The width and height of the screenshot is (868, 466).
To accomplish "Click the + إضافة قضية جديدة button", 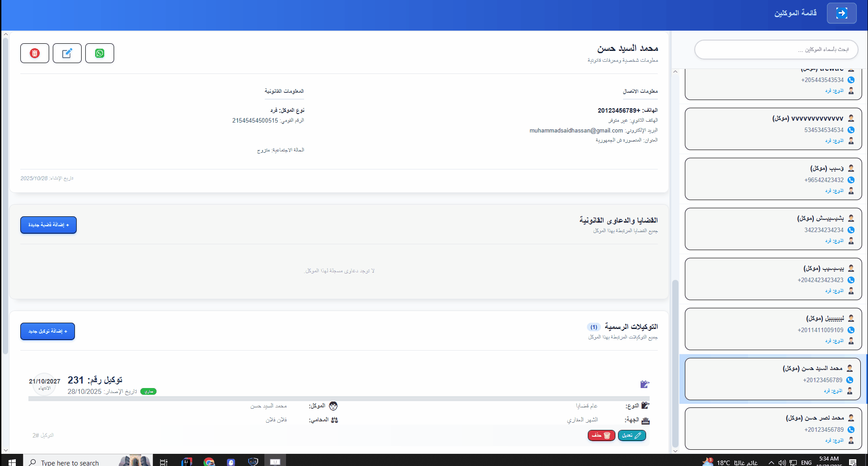I will point(48,225).
